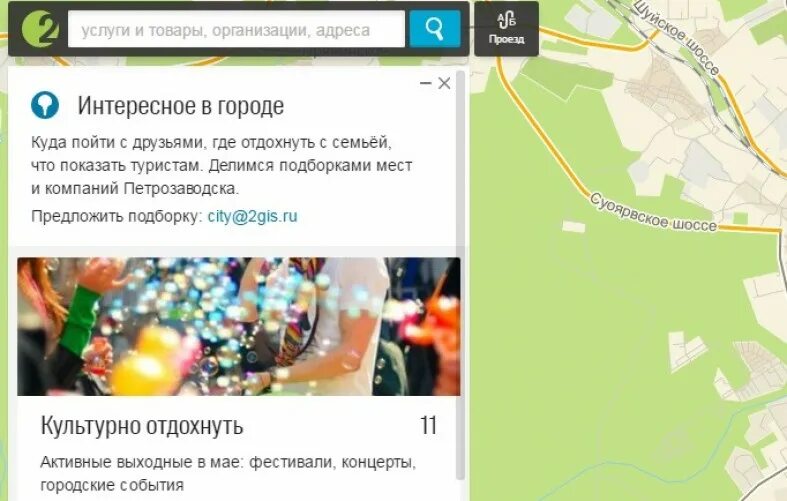Click the 11 places counter
This screenshot has width=787, height=501.
click(428, 425)
